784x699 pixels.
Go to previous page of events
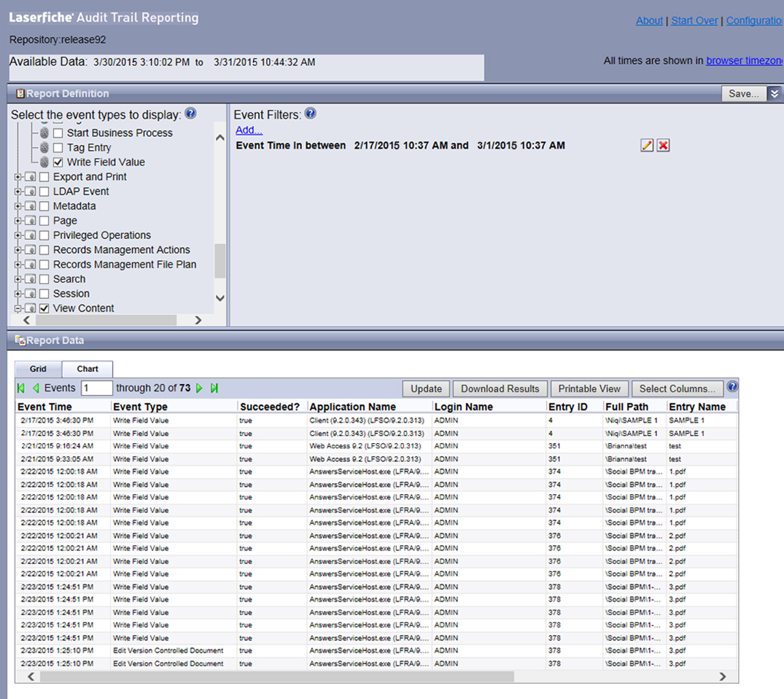point(36,388)
